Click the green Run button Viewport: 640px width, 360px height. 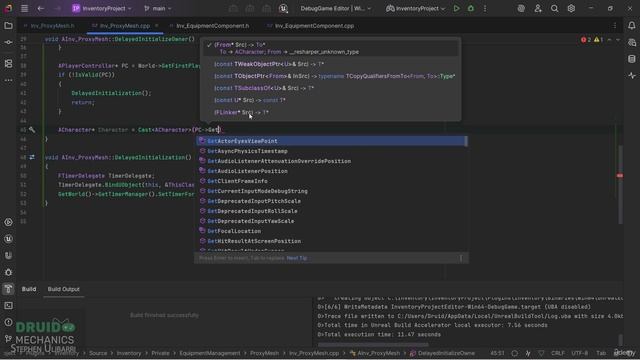[456, 8]
